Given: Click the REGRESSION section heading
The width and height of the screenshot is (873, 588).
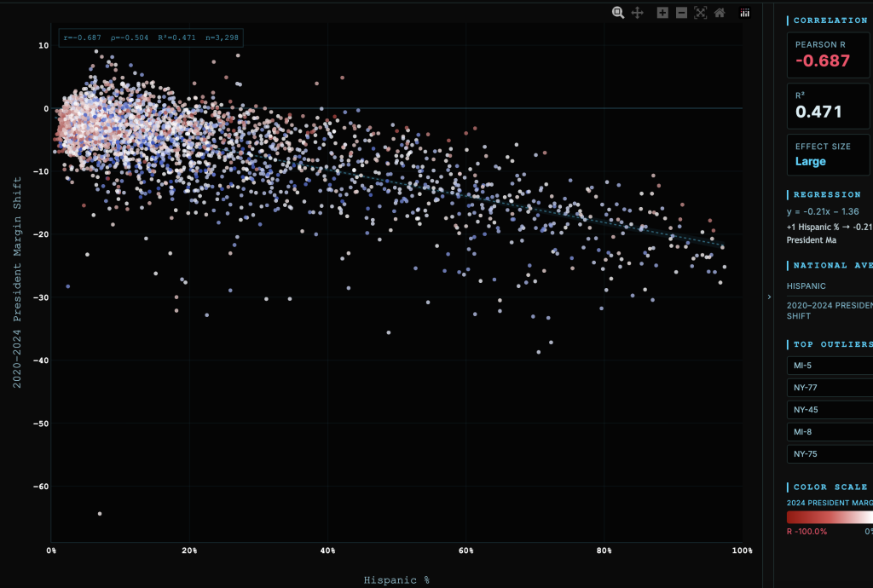Looking at the screenshot, I should [x=827, y=194].
